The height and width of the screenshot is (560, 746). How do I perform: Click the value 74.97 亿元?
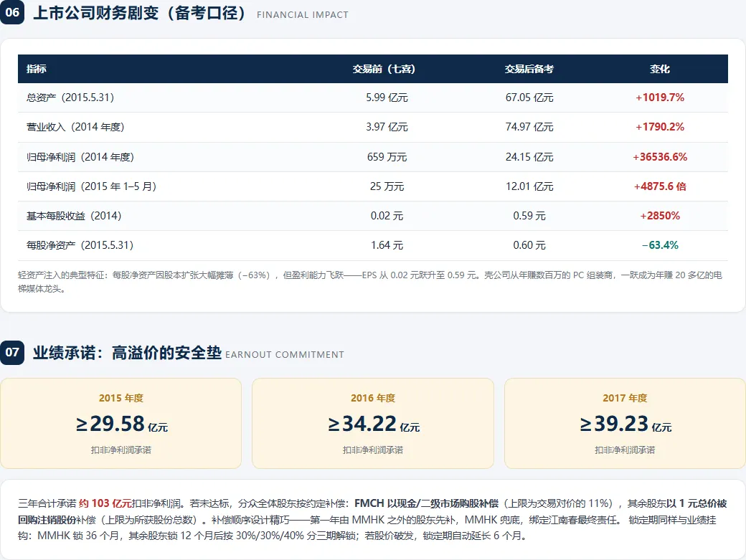[529, 127]
